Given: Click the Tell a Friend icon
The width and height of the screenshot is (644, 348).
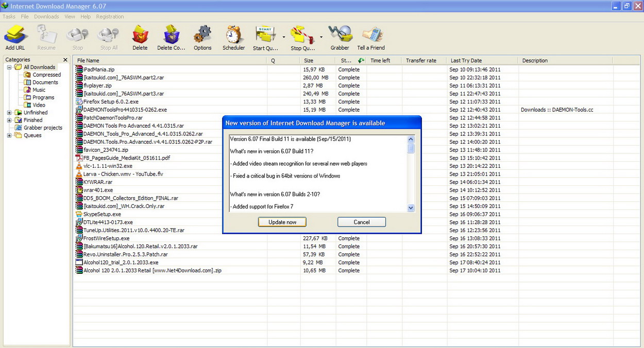Looking at the screenshot, I should coord(371,38).
